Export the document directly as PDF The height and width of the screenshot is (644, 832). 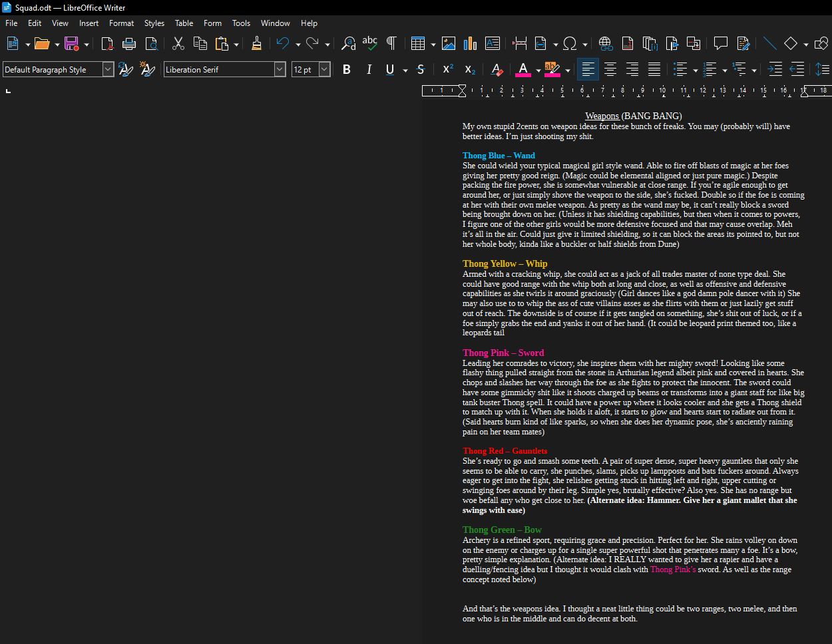106,43
